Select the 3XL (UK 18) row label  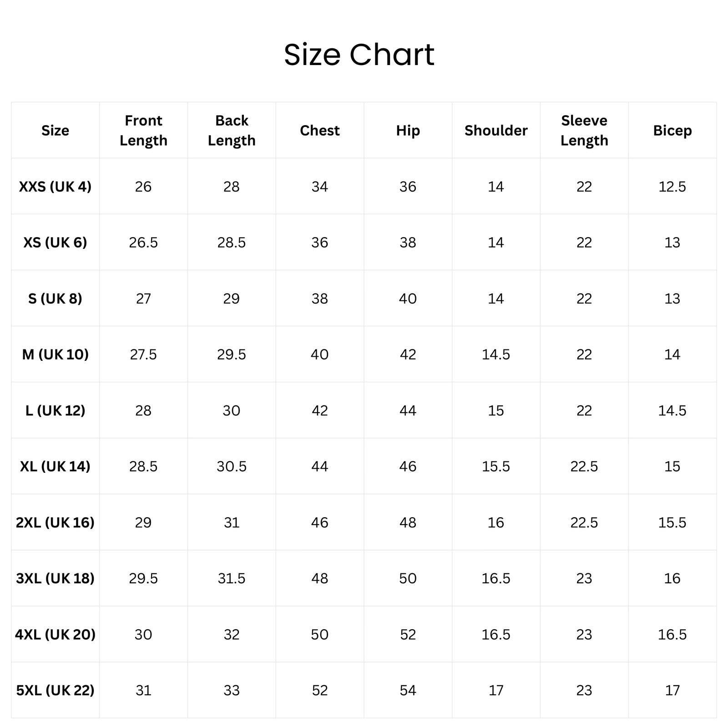[55, 578]
